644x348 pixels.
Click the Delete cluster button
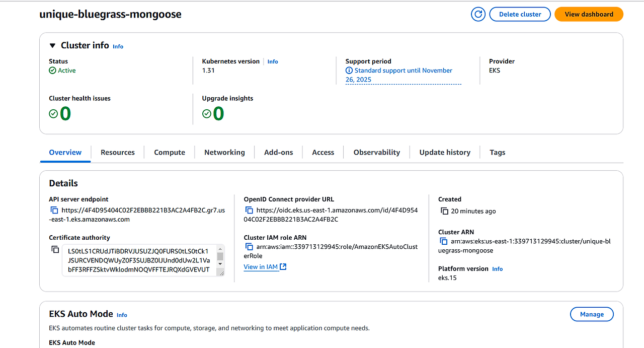(x=520, y=14)
